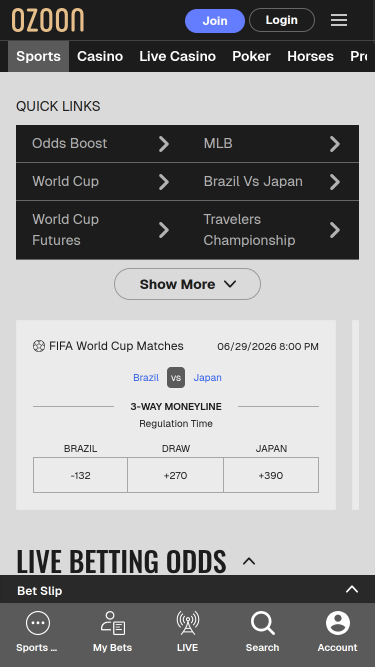The height and width of the screenshot is (667, 375).
Task: Tap the Sports menu icon in bottom bar
Action: click(38, 623)
